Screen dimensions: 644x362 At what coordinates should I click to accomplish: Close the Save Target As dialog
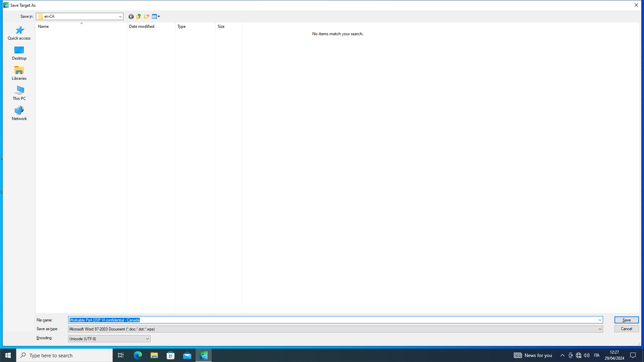(636, 5)
